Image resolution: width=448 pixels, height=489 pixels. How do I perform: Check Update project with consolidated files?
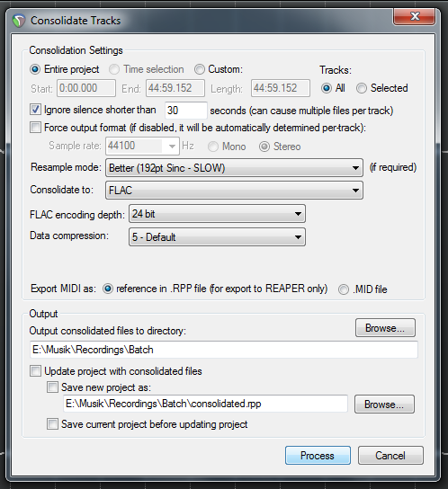(35, 371)
